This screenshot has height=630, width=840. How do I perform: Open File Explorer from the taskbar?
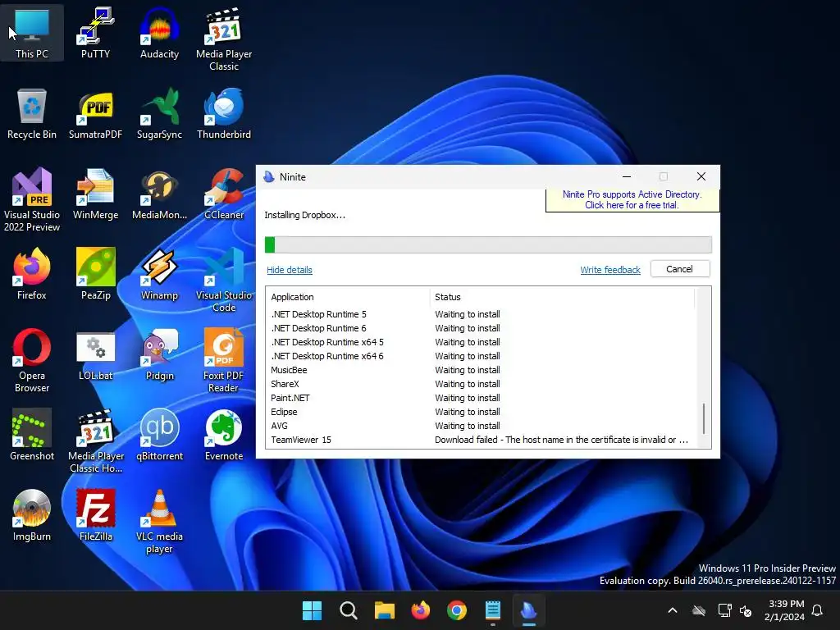384,610
